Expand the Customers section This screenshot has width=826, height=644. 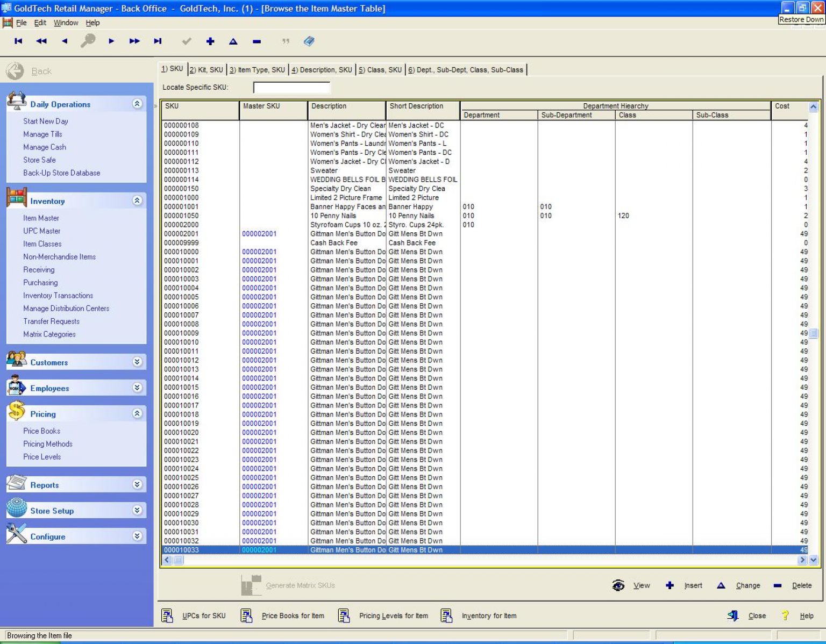(x=138, y=361)
